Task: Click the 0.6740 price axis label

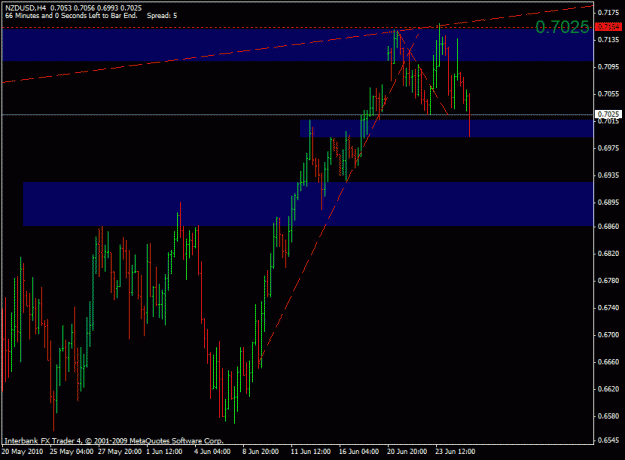Action: tap(608, 308)
